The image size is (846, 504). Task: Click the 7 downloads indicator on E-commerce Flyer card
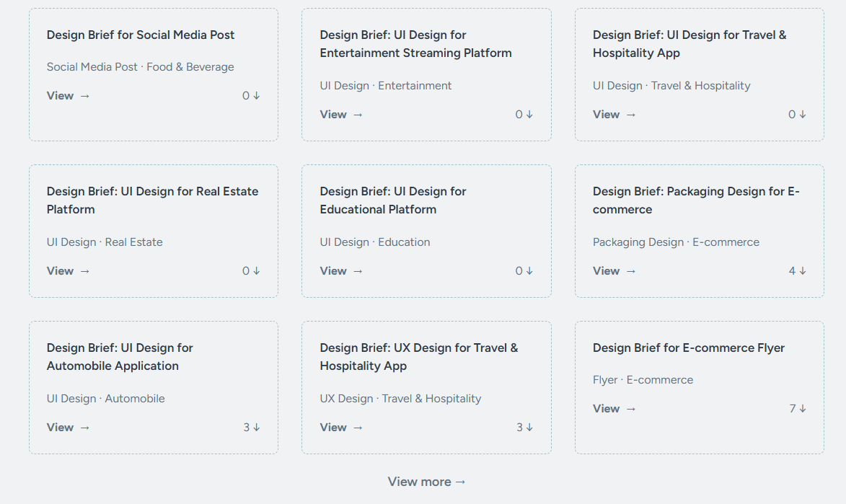tap(797, 409)
